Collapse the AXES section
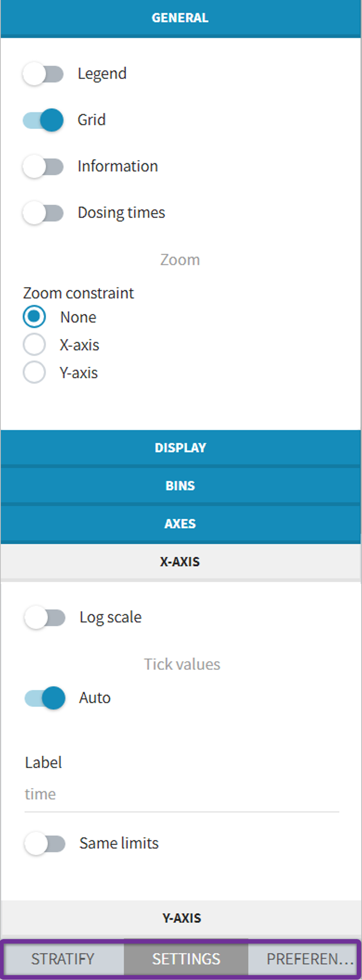The image size is (362, 980). click(181, 523)
